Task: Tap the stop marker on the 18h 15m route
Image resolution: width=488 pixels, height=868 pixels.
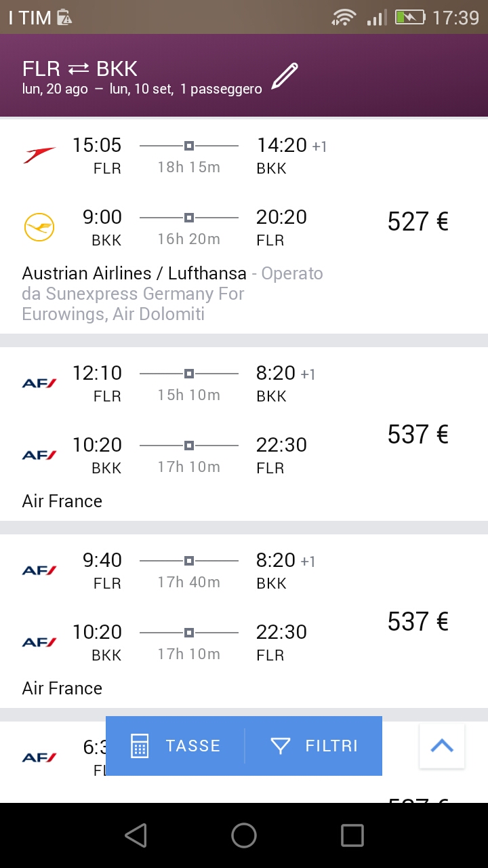Action: click(x=189, y=146)
